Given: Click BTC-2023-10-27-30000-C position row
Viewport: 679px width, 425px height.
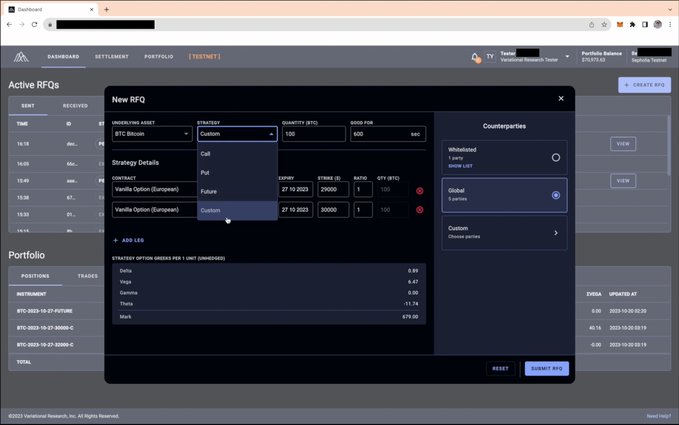Looking at the screenshot, I should pos(45,328).
